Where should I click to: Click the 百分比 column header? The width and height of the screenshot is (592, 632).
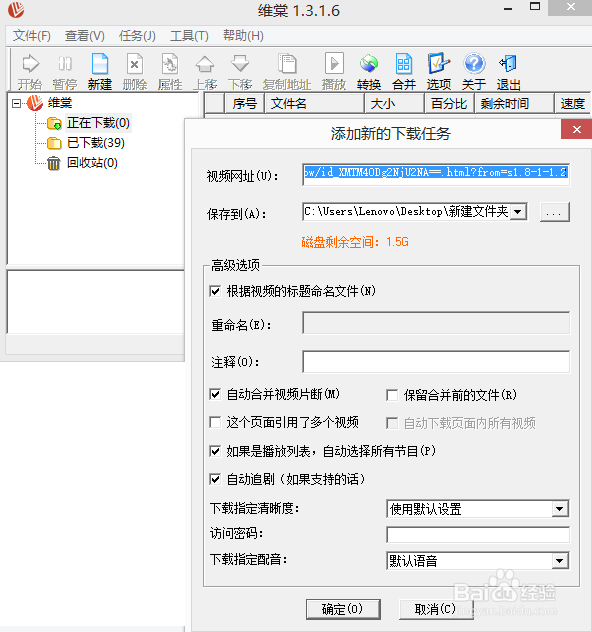click(450, 104)
